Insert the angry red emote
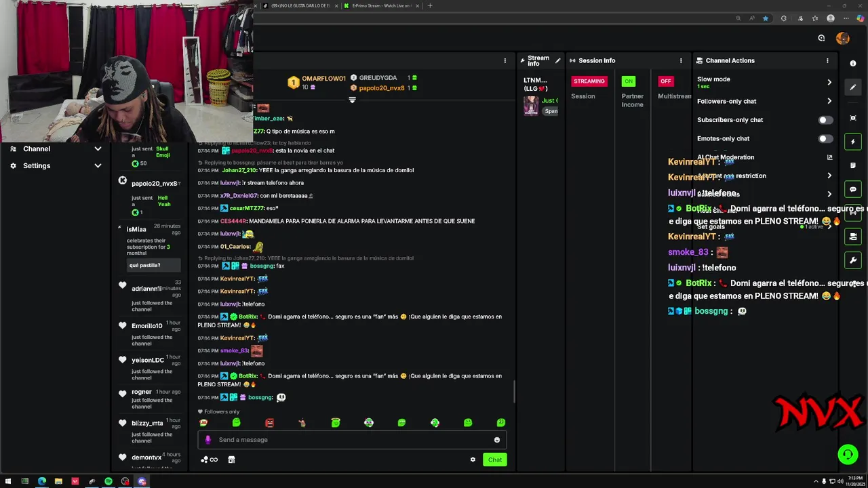868x488 pixels. point(269,423)
